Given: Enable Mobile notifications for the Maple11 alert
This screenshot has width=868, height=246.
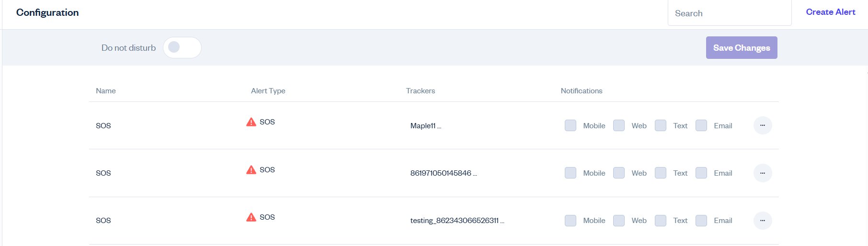Looking at the screenshot, I should click(570, 125).
